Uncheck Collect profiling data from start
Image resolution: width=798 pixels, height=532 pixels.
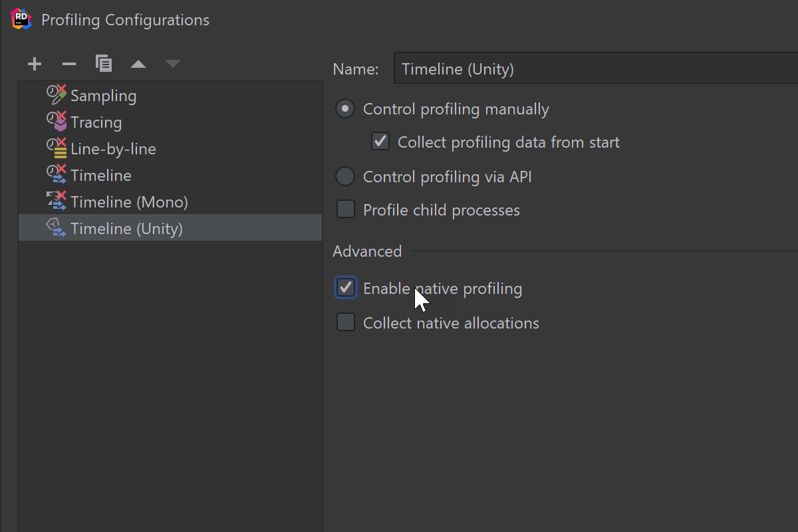pos(380,142)
